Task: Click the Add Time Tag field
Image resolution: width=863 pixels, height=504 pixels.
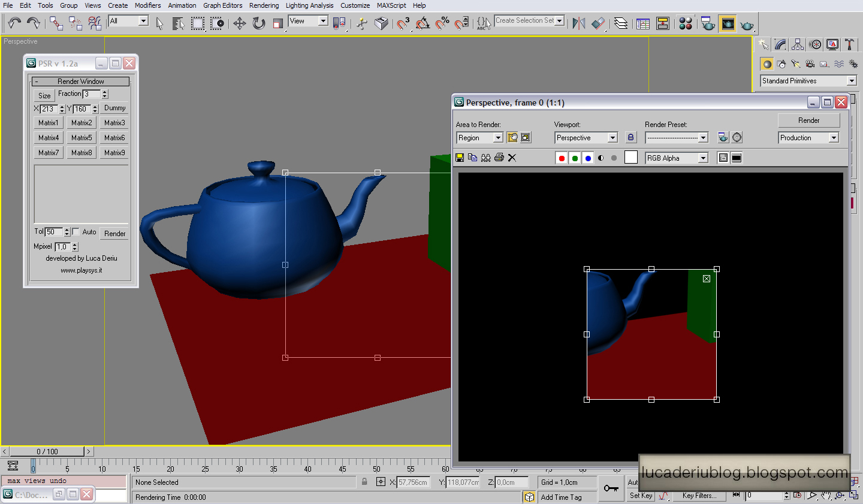Action: point(568,497)
